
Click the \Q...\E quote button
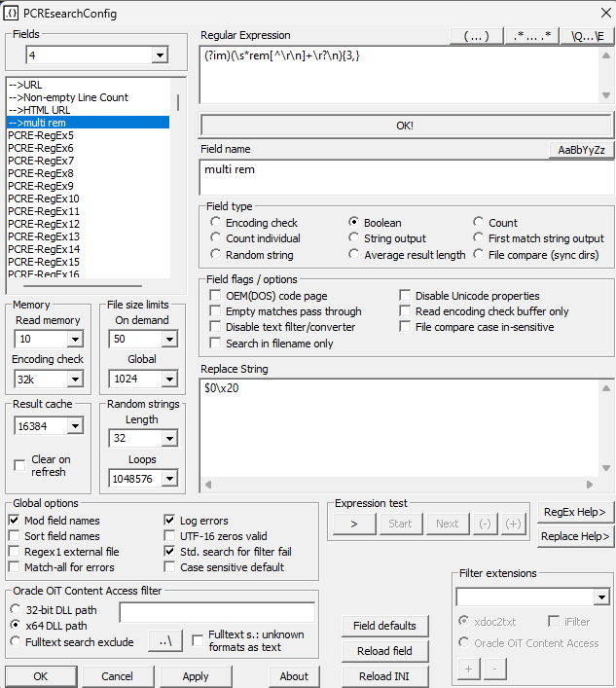588,36
